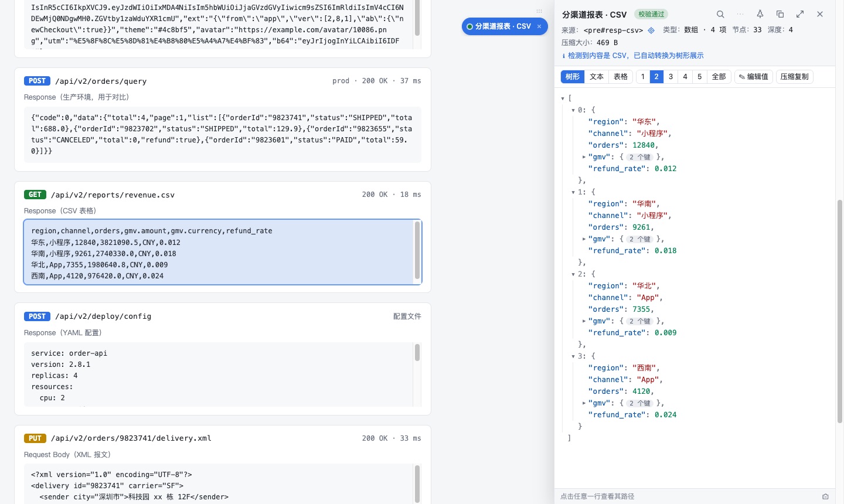Set expand depth to level 5
844x504 pixels.
699,77
